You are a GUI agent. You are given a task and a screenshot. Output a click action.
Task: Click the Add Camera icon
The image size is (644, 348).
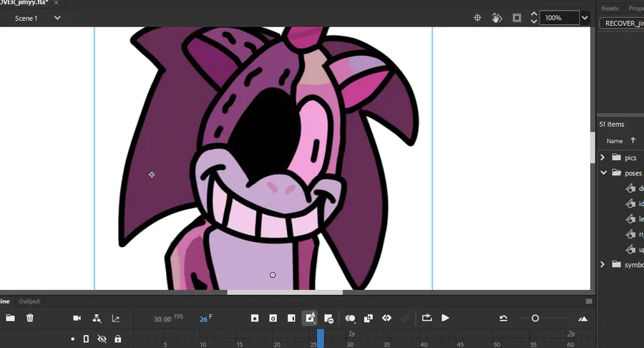(x=77, y=318)
